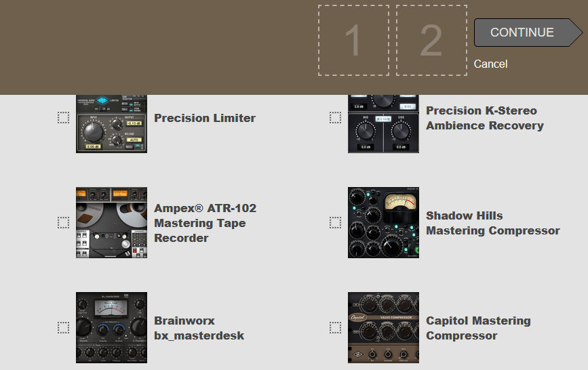The width and height of the screenshot is (588, 370).
Task: Open the Precision K-Stereo plug-in thumbnail
Action: coord(383,124)
